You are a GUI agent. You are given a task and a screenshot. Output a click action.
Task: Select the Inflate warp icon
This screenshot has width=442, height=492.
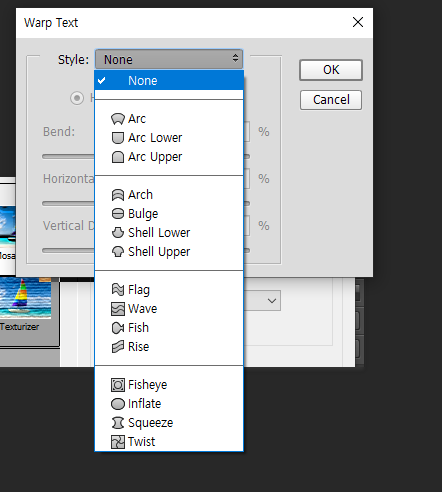click(x=118, y=404)
